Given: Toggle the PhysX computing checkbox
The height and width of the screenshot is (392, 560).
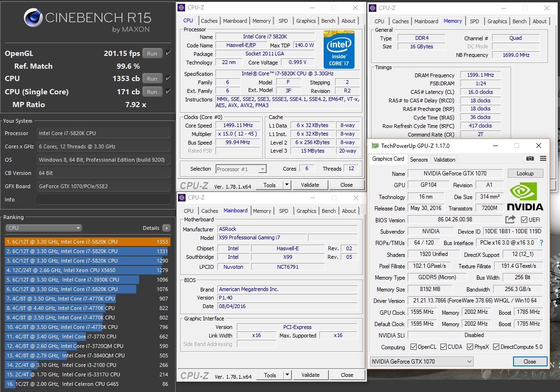Looking at the screenshot, I should coord(470,346).
